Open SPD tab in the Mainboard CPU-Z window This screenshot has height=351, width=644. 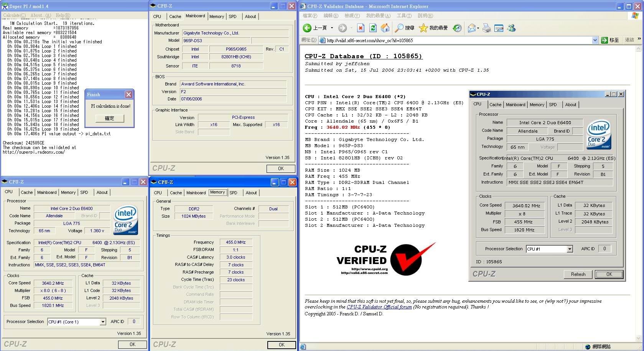click(x=233, y=16)
